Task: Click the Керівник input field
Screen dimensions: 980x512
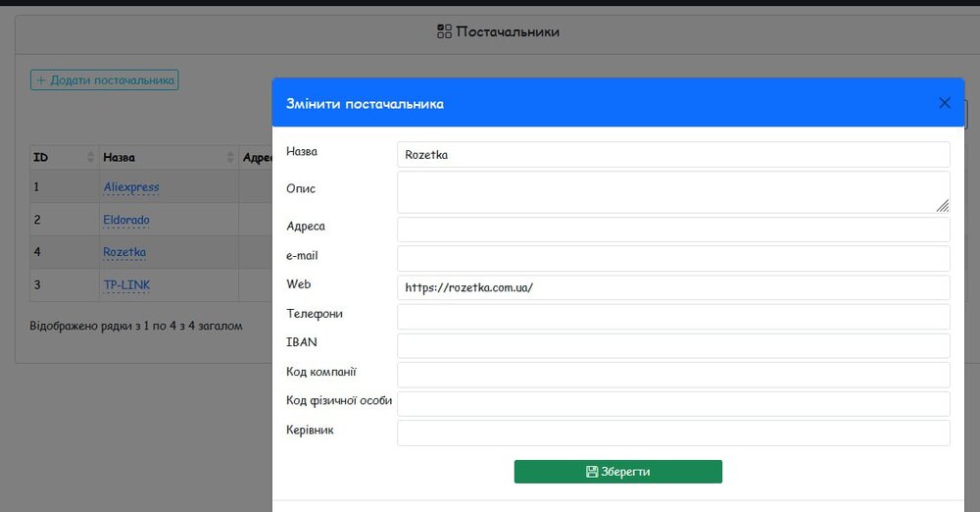Action: 673,434
